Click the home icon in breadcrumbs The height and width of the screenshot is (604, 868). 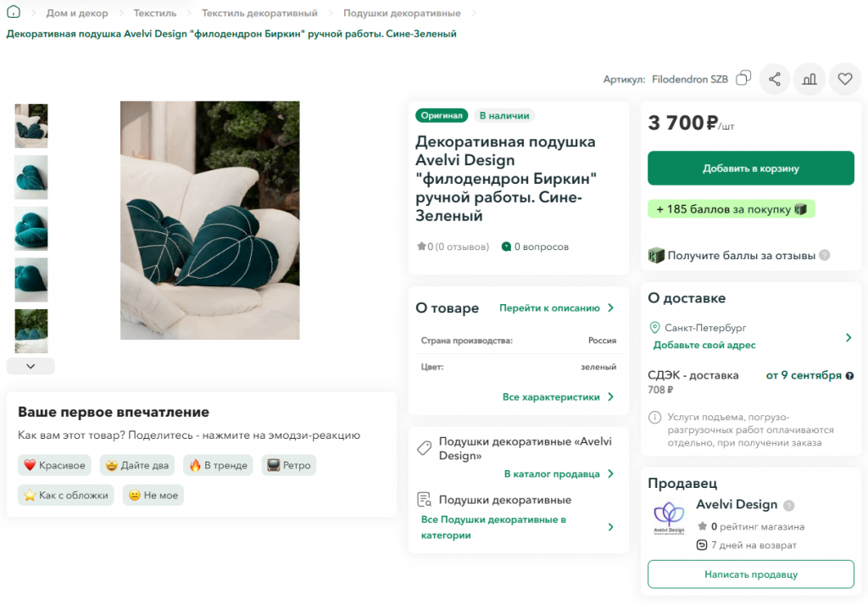coord(14,12)
